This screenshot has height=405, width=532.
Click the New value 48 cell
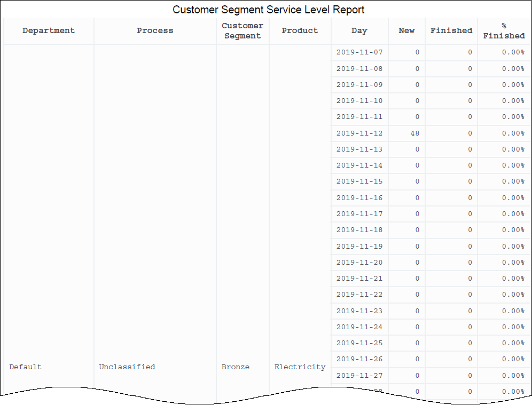click(x=414, y=133)
